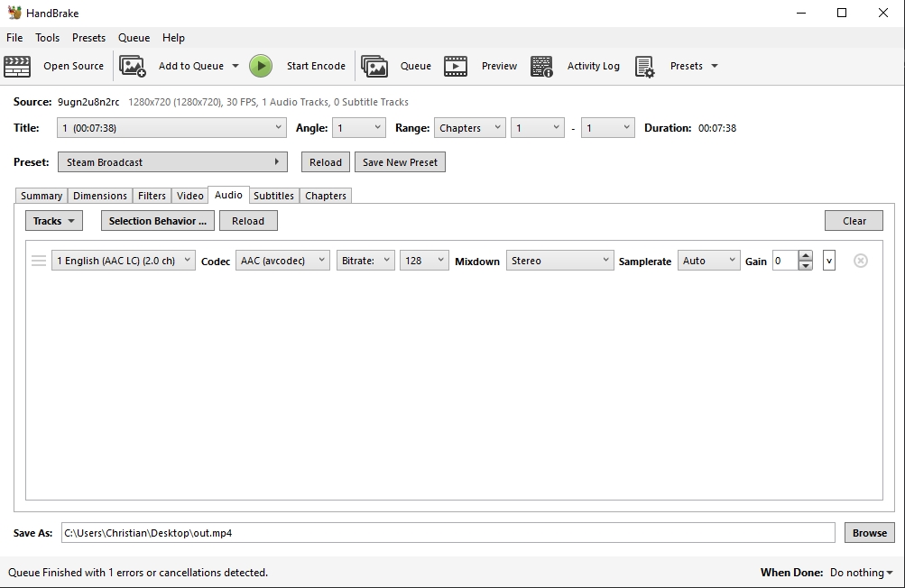Open the Presets menu in menu bar

[x=89, y=38]
